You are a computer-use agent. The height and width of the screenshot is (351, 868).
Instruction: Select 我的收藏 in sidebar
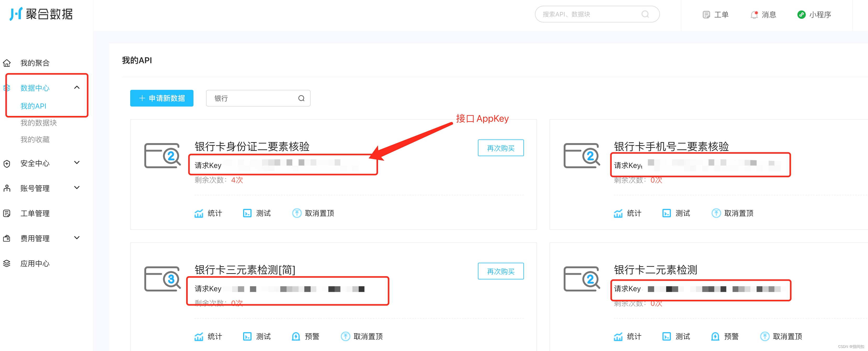click(x=35, y=140)
